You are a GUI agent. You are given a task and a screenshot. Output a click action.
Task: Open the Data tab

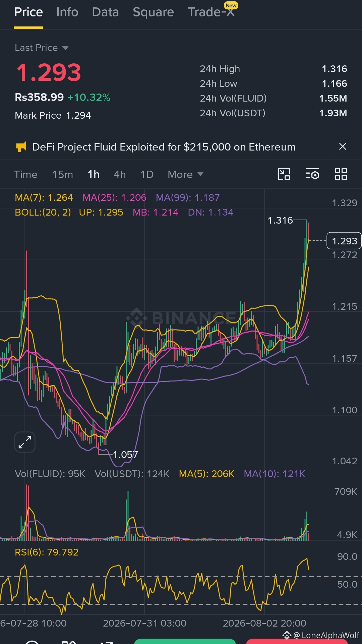105,12
